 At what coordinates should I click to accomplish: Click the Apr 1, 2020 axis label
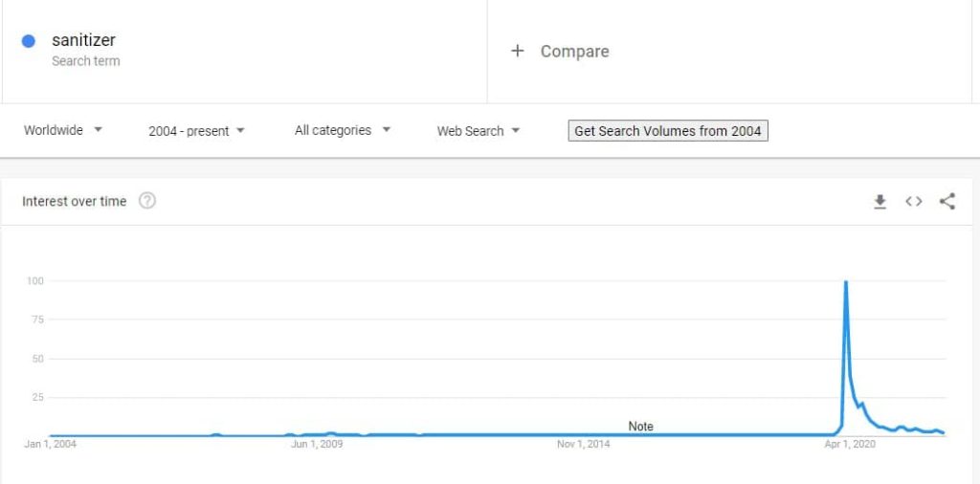click(850, 445)
